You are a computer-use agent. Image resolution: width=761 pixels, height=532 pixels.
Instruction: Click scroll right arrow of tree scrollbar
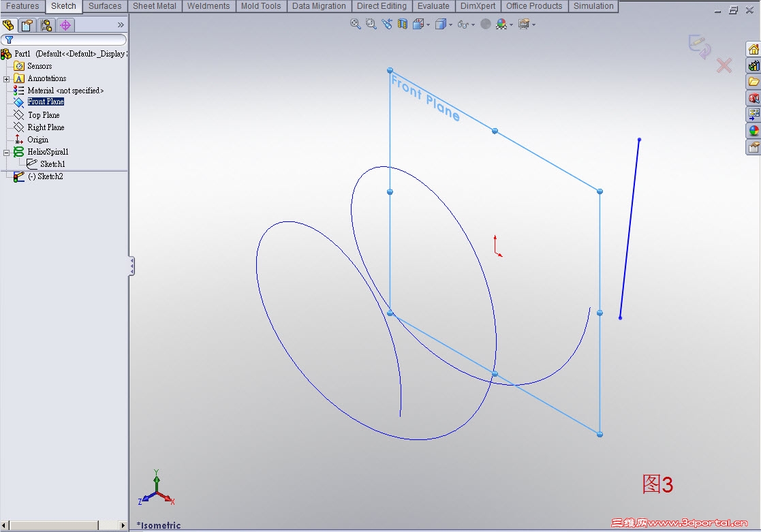pyautogui.click(x=123, y=525)
